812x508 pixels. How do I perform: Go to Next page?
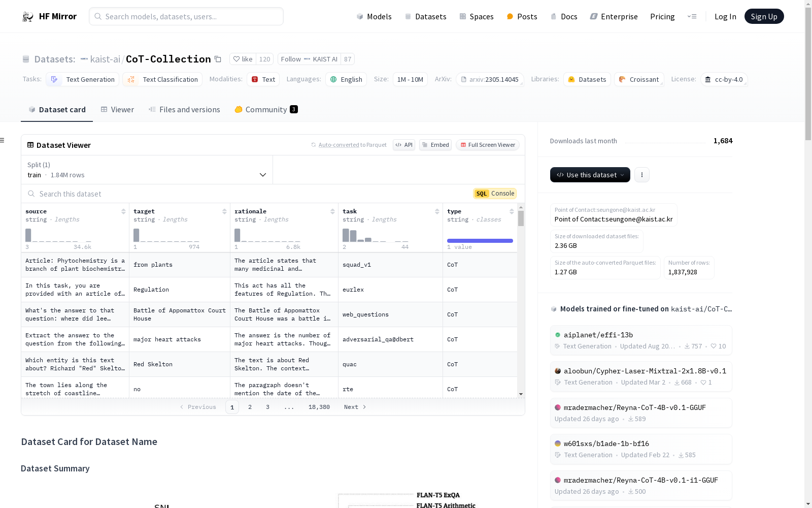click(355, 407)
